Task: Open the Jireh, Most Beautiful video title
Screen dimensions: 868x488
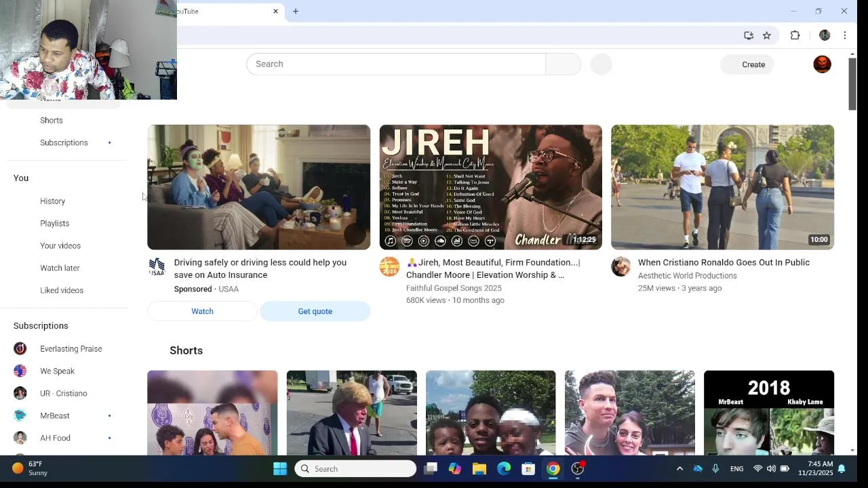Action: [493, 268]
